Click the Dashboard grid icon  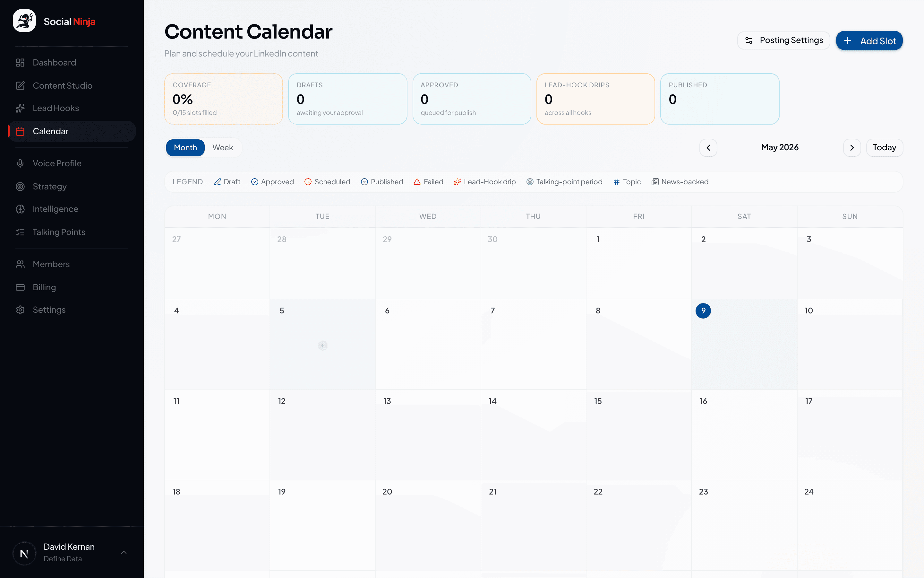(20, 63)
